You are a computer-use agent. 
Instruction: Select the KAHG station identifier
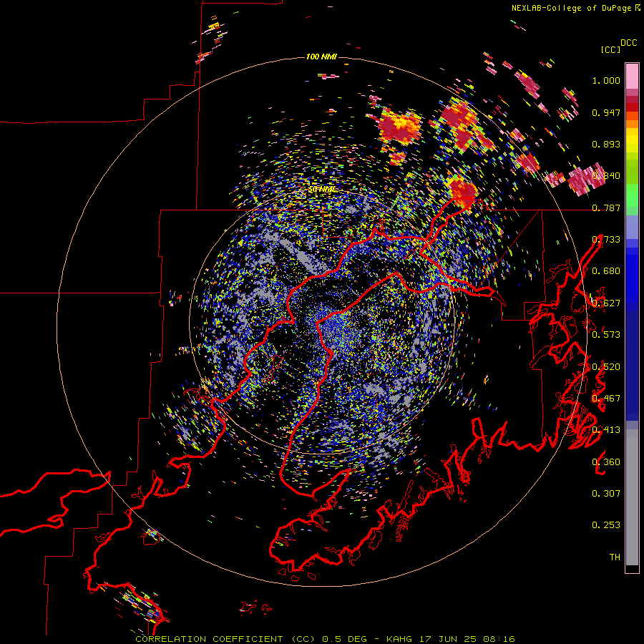pyautogui.click(x=399, y=639)
